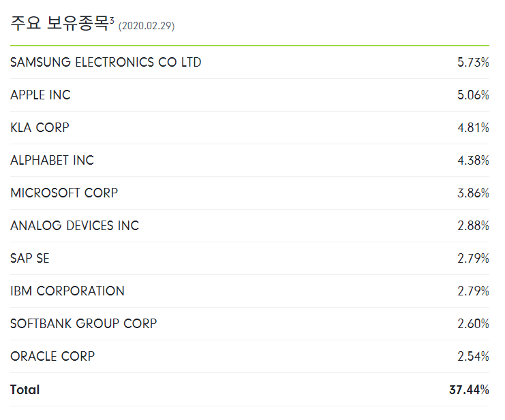This screenshot has height=420, width=505.
Task: Select the MICROSOFT CORP holding name
Action: coord(64,193)
